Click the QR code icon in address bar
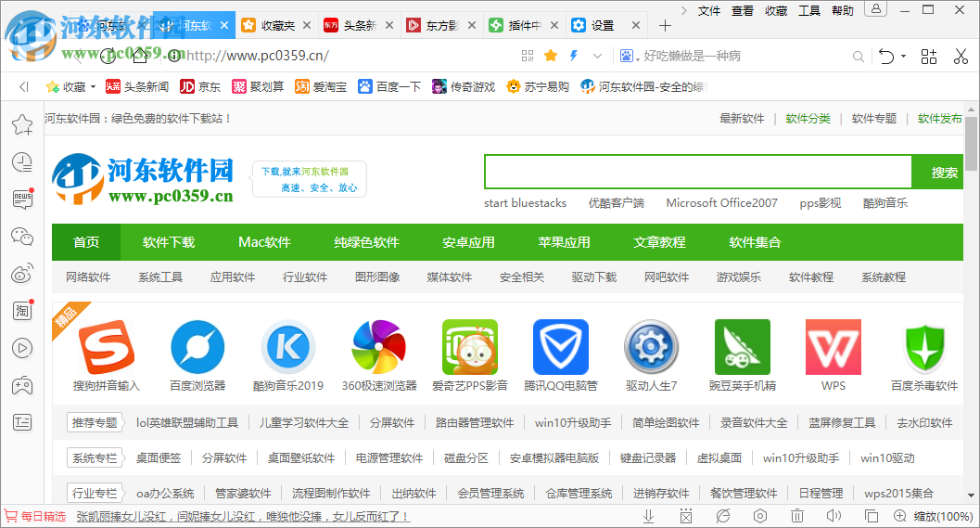 528,56
